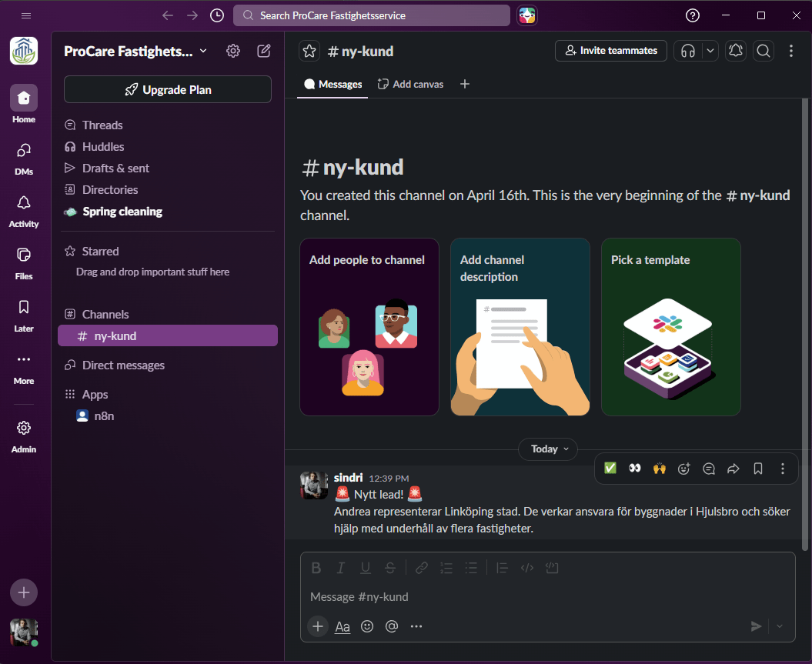Collapse the Channels section header
Viewport: 812px width, 664px height.
pyautogui.click(x=105, y=314)
